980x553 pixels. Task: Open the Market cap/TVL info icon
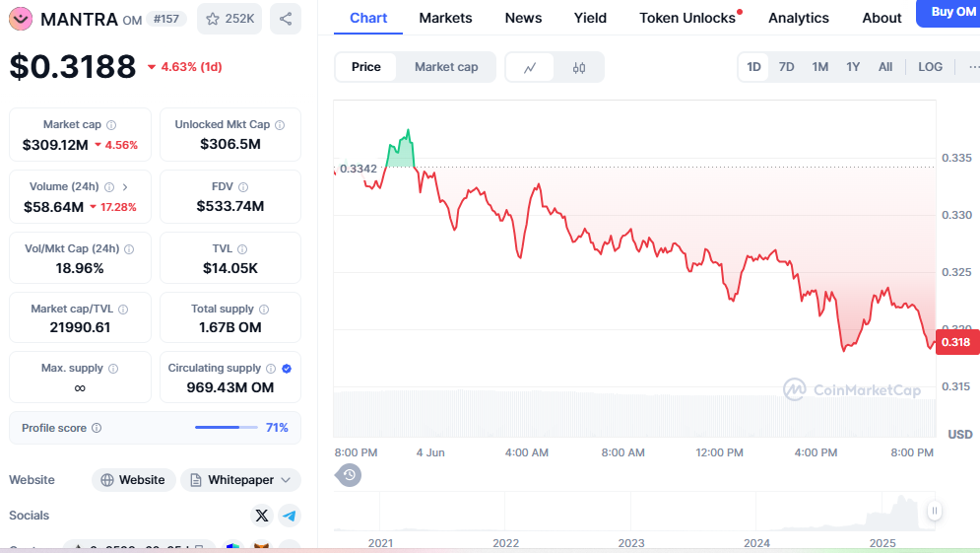click(123, 310)
